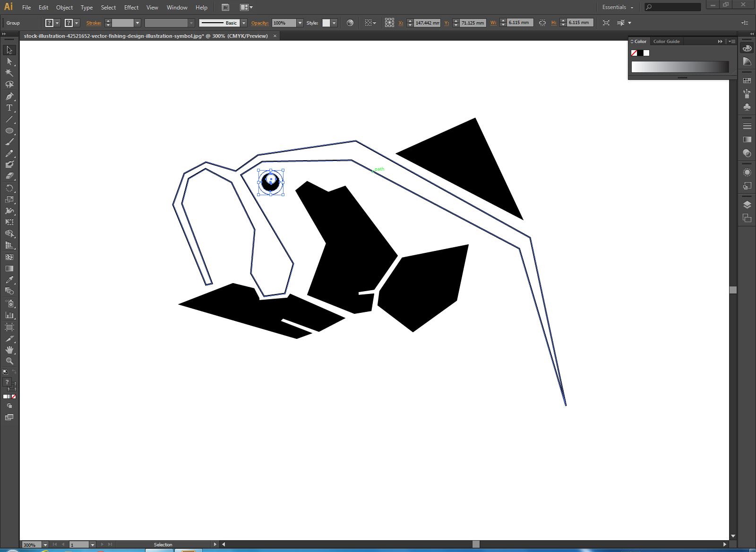Activate the Eyedropper tool
This screenshot has height=552, width=756.
point(9,280)
